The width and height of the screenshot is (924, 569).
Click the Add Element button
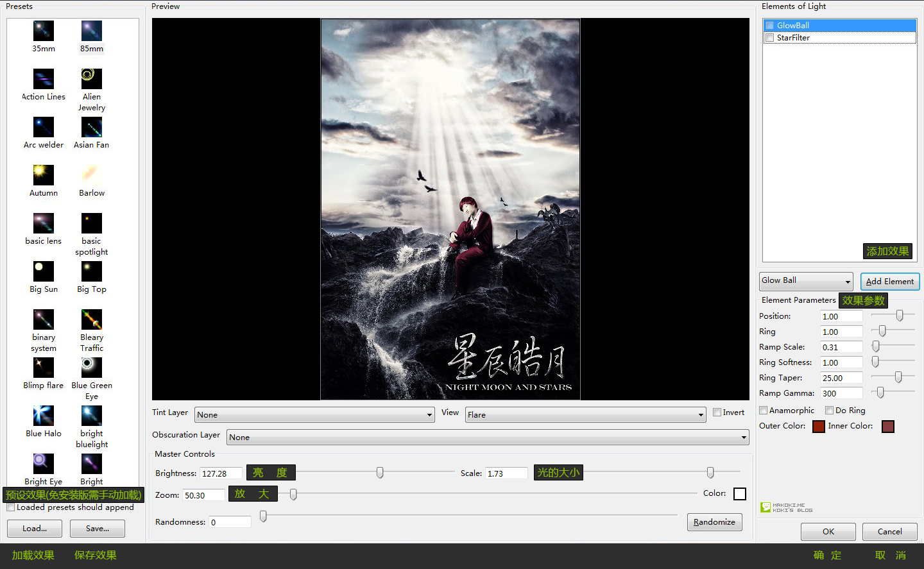point(890,282)
